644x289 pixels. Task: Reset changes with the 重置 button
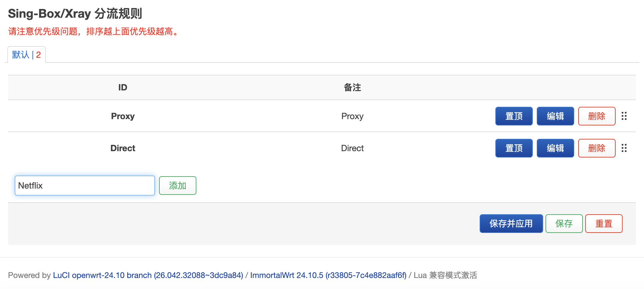[604, 224]
